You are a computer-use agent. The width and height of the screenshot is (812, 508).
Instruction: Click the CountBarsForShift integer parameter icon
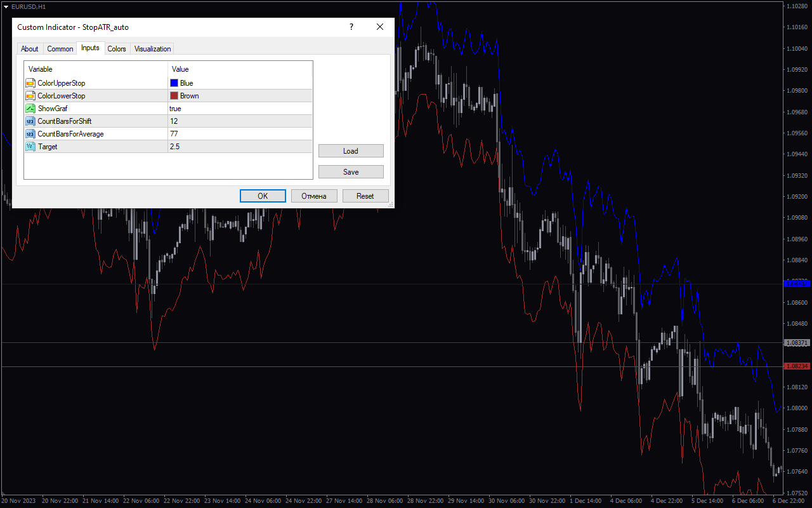click(x=30, y=121)
